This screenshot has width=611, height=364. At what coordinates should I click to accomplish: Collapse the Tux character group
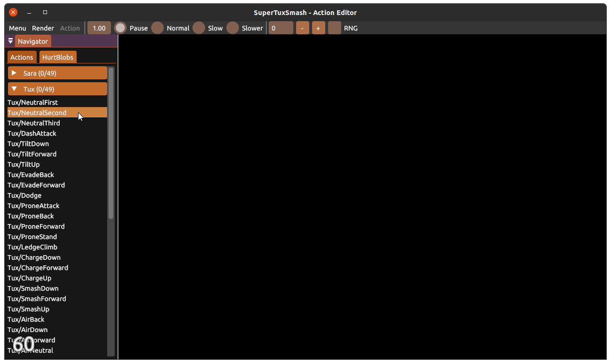(x=57, y=89)
